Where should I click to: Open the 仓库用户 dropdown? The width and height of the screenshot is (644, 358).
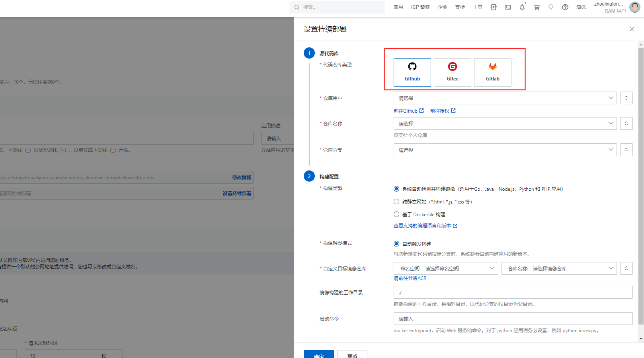[505, 98]
